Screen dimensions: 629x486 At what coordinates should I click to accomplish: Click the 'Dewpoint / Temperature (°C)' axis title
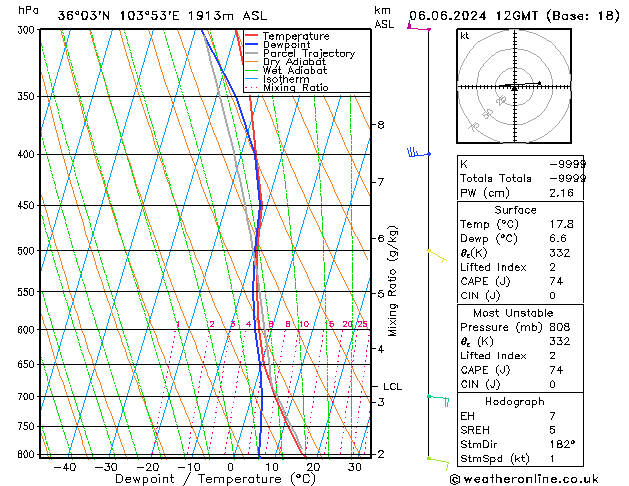215,479
